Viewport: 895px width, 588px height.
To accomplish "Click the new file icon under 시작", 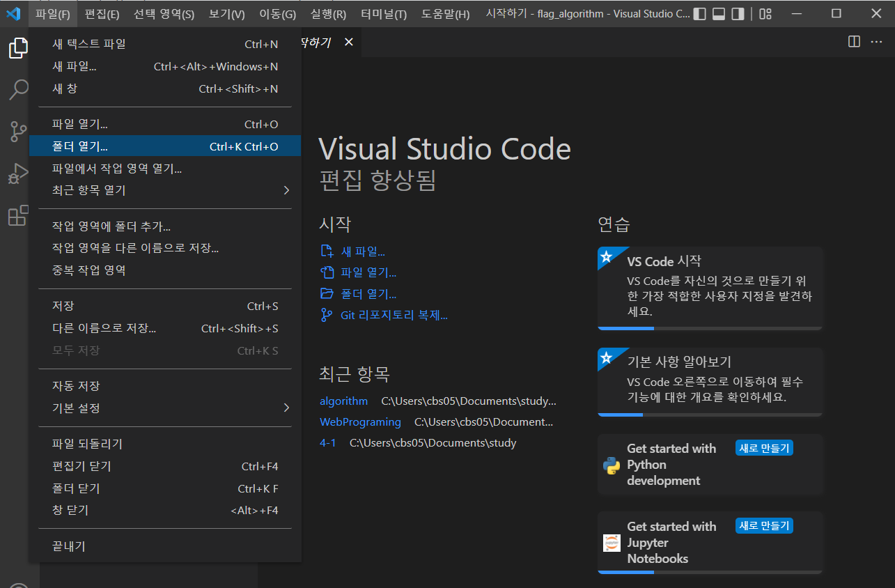I will [327, 252].
